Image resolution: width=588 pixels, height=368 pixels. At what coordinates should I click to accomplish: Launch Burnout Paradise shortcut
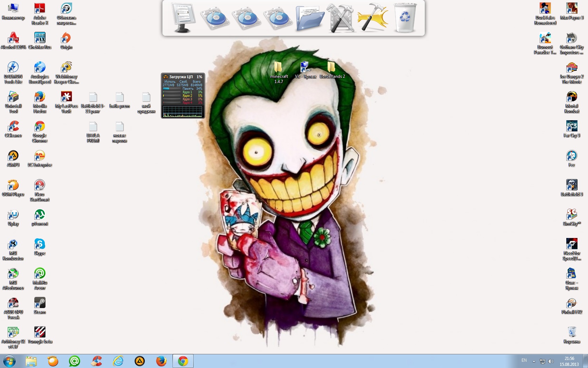pos(545,43)
